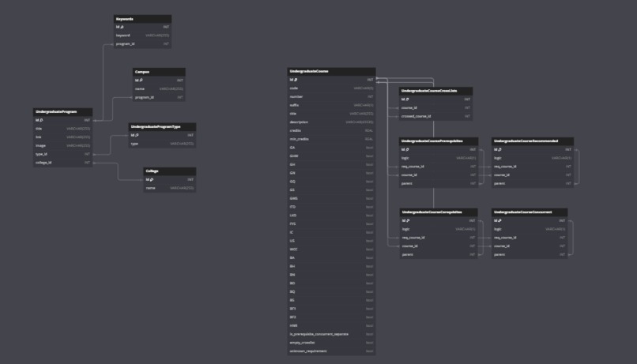The image size is (637, 364).
Task: Click the crossed_course_id field in CrossLists table
Action: click(436, 116)
